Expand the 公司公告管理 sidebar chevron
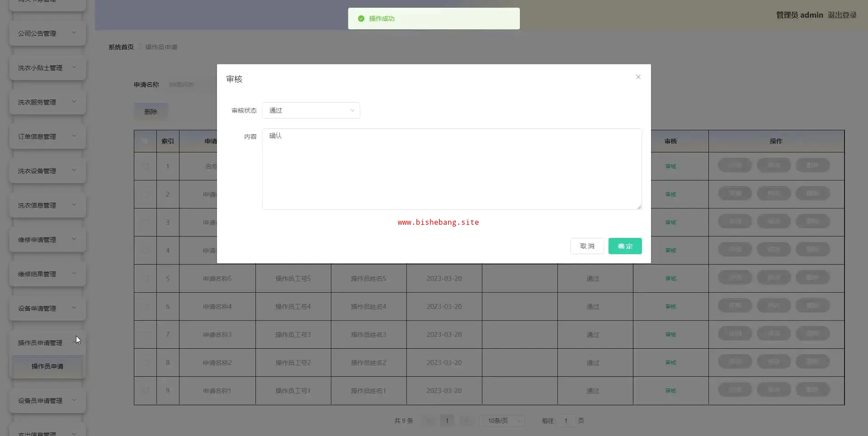 (x=74, y=33)
